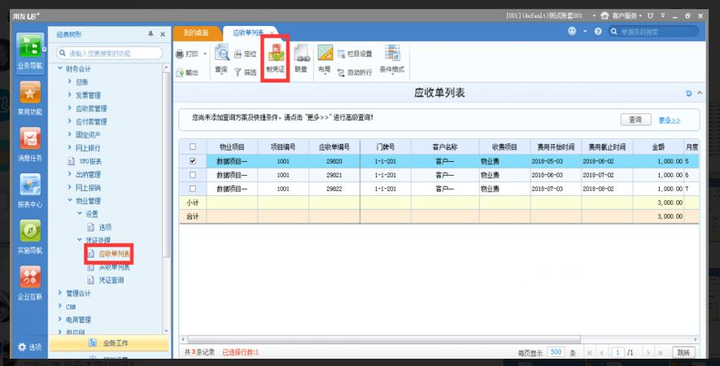Click the 制凭证 make-voucher toolbar icon
720x366 pixels.
point(275,59)
